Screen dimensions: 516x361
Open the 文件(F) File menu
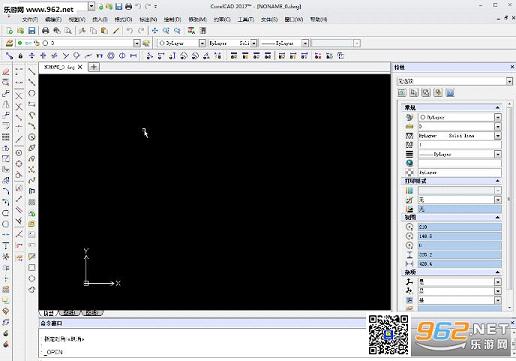tap(30, 20)
